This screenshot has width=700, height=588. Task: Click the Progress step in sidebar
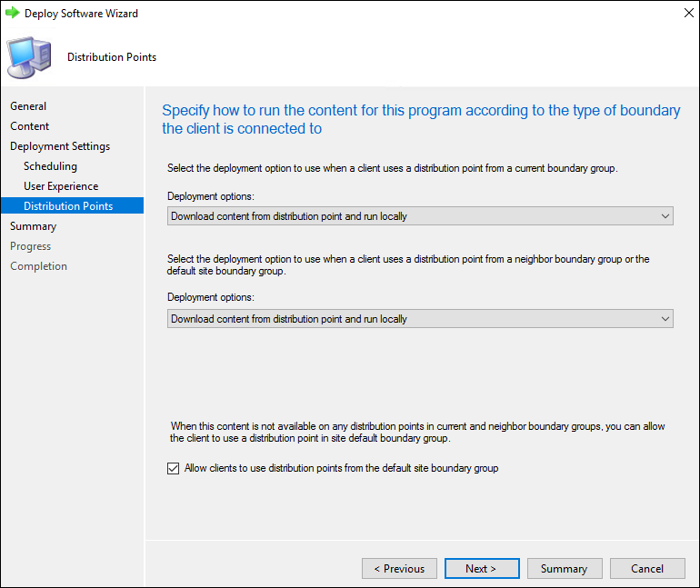point(30,246)
